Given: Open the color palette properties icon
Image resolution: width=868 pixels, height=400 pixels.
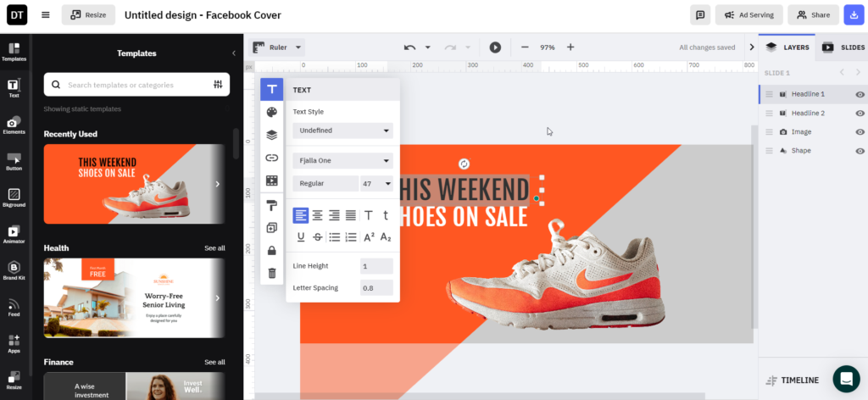Looking at the screenshot, I should (x=272, y=113).
